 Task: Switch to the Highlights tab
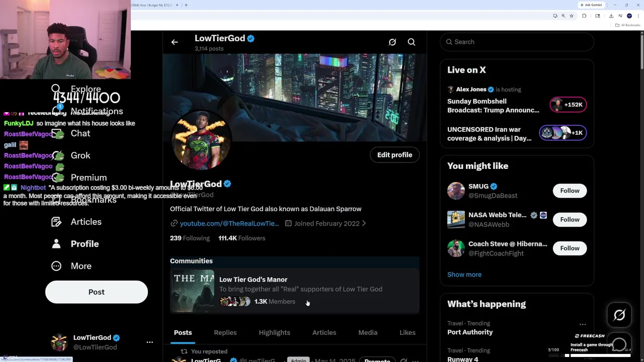[274, 333]
